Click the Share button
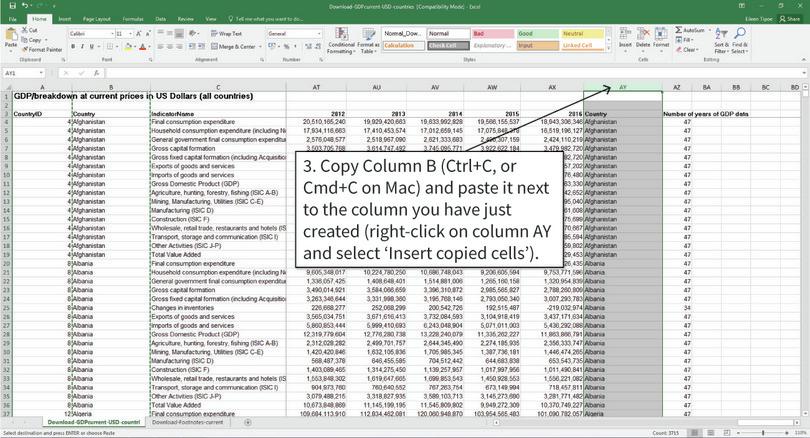 (x=790, y=19)
